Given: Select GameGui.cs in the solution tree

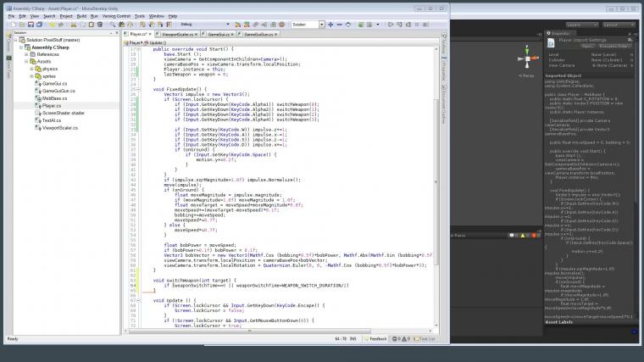Looking at the screenshot, I should click(x=54, y=84).
